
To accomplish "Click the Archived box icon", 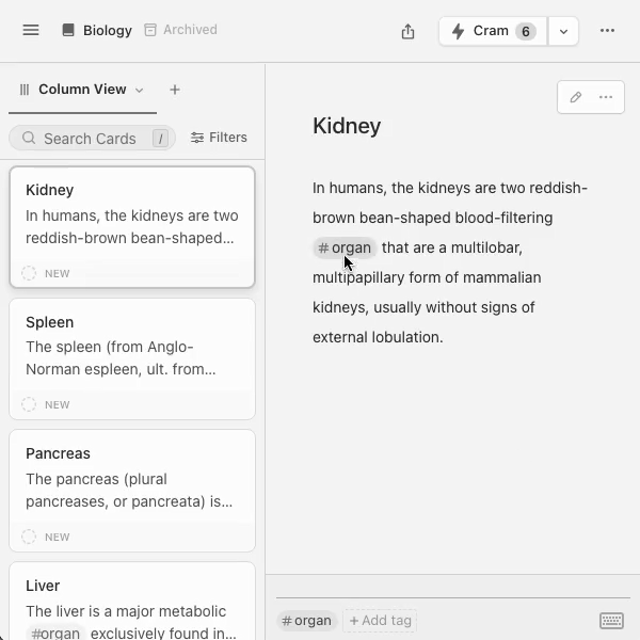I will click(150, 30).
